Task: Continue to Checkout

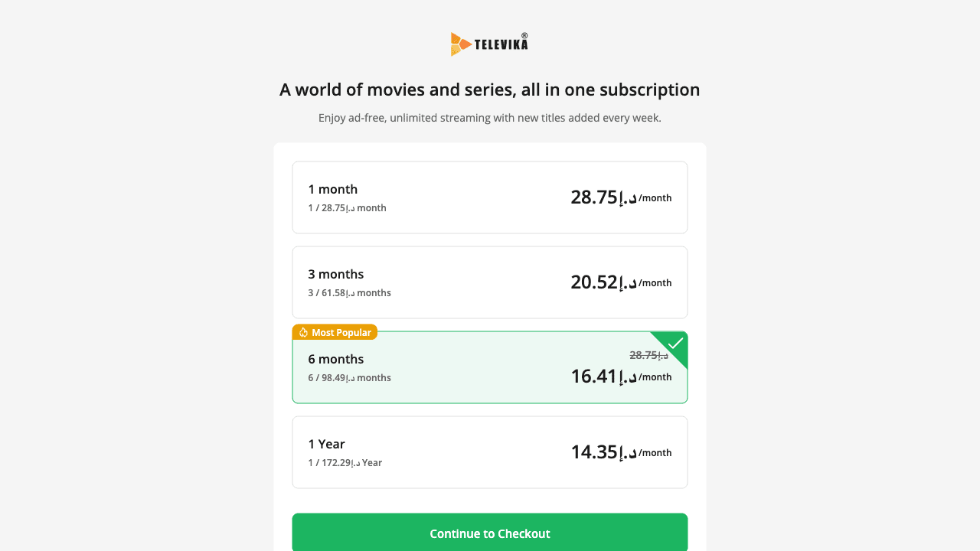Action: coord(490,533)
